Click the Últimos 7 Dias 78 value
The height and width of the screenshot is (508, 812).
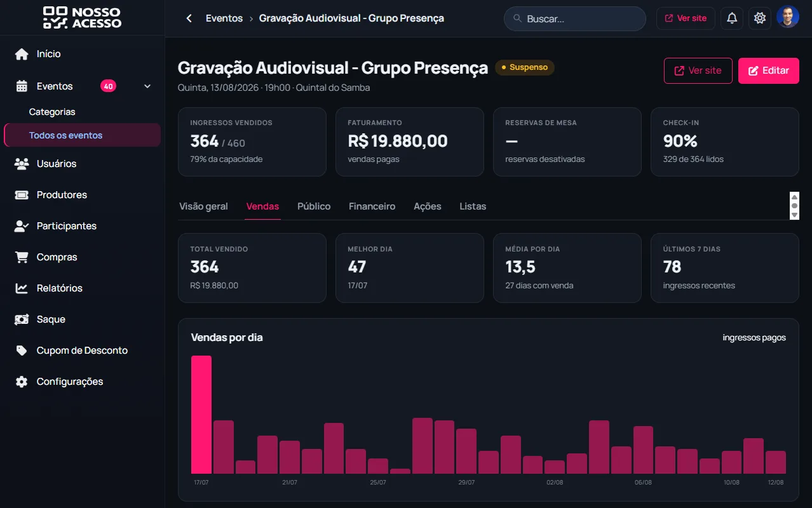point(672,267)
